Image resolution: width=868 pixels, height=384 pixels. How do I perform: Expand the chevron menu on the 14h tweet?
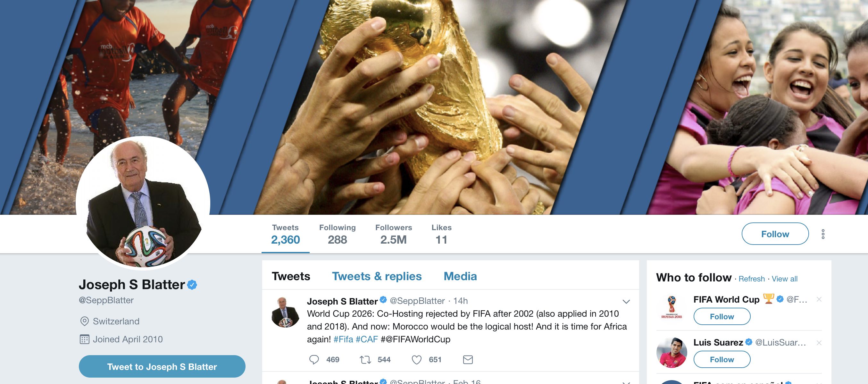click(626, 302)
